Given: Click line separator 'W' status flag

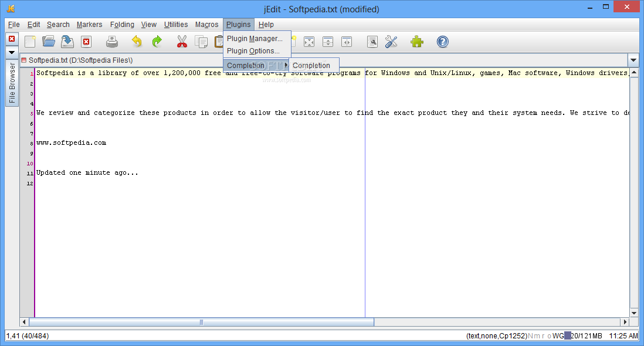Looking at the screenshot, I should point(555,336).
